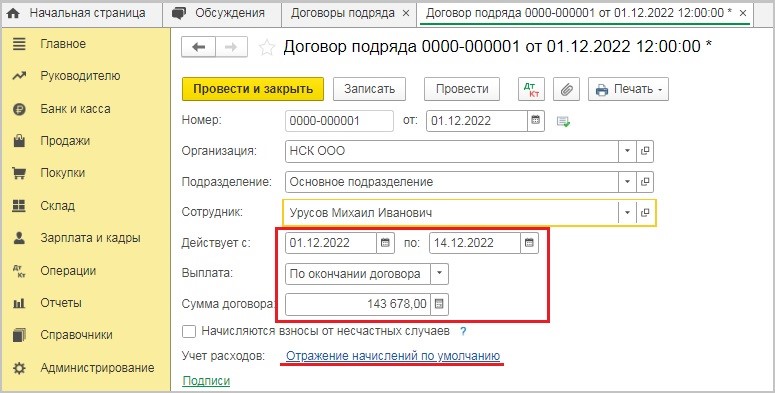
Task: Open calendar for the 'Действует с' date
Action: [x=386, y=243]
